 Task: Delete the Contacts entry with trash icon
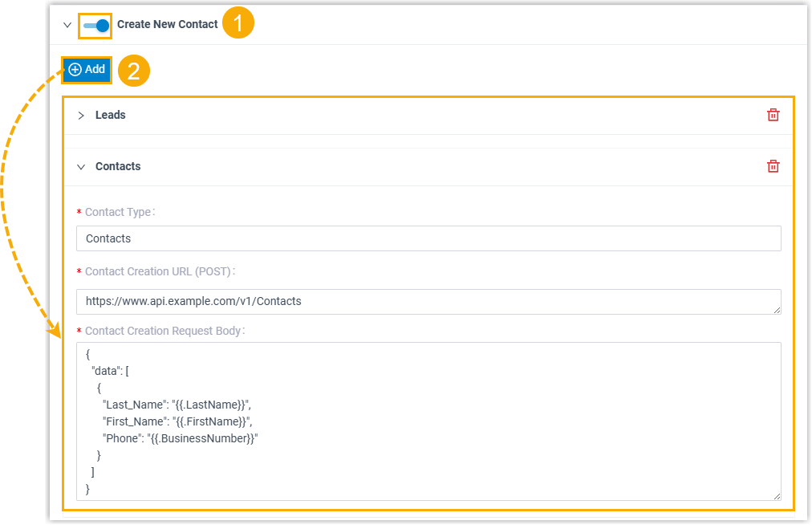(x=773, y=167)
